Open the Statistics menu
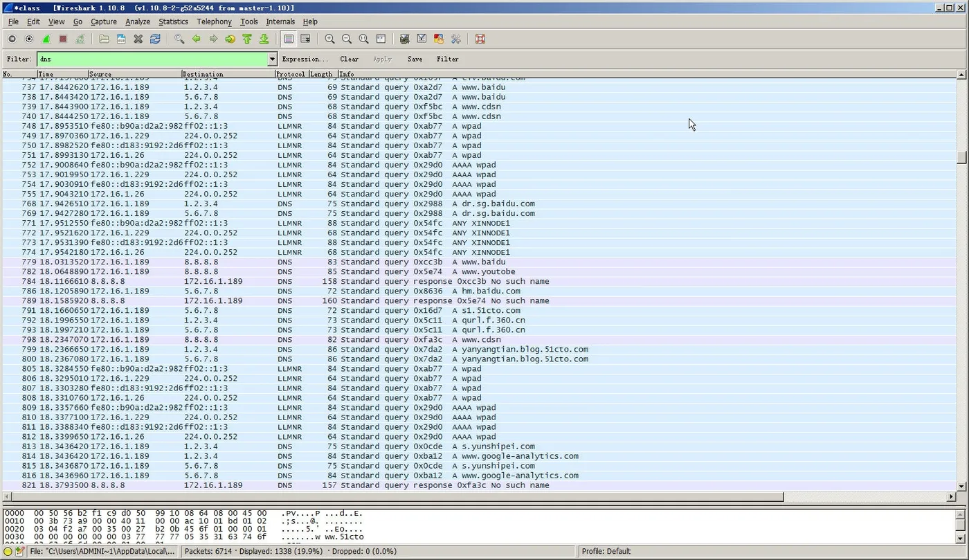This screenshot has width=969, height=560. [173, 21]
